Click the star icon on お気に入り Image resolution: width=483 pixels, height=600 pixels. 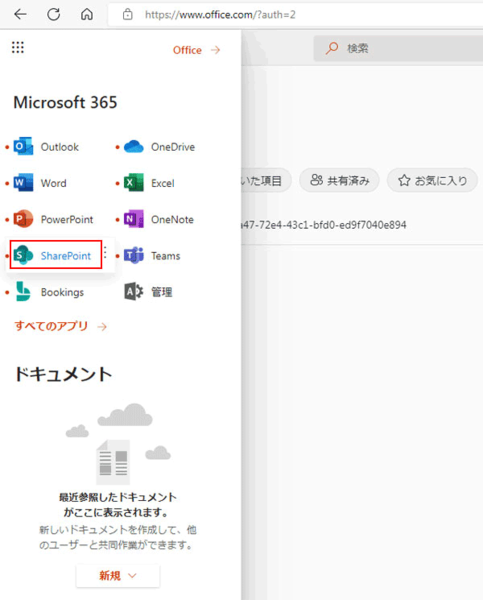click(x=404, y=180)
